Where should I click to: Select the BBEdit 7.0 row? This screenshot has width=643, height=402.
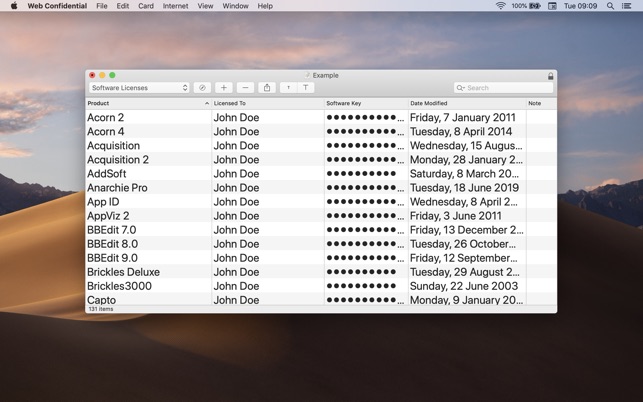[321, 230]
